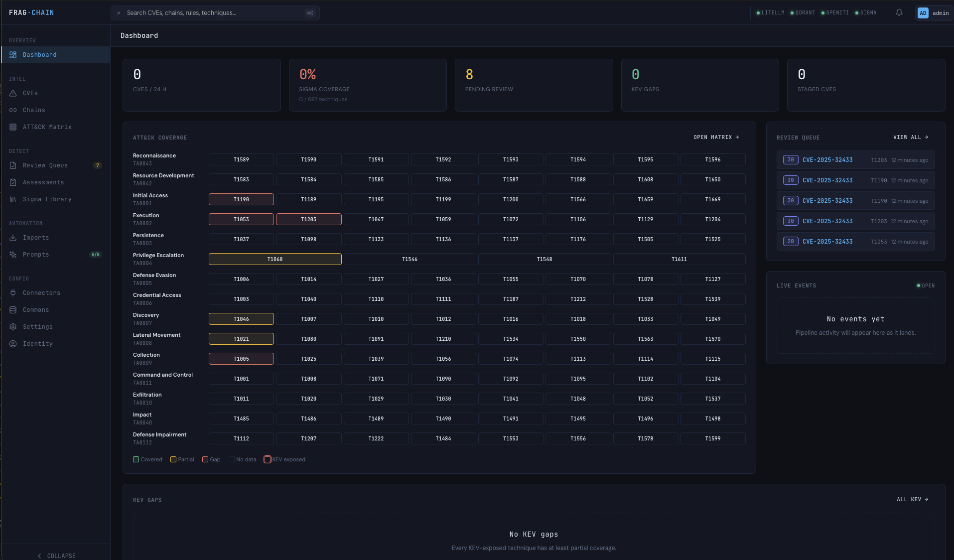
Task: Select technique cell T1053
Action: coord(241,219)
